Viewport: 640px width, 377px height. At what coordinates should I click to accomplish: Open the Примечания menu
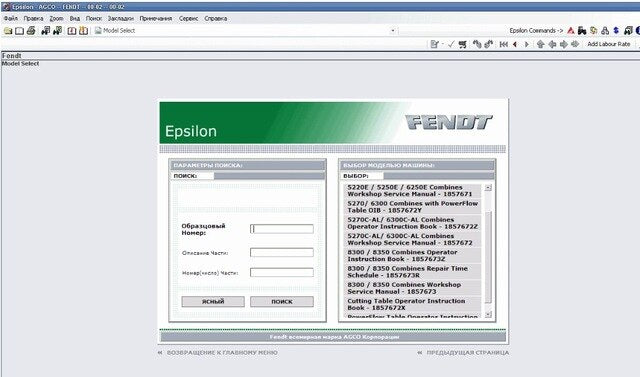click(x=156, y=18)
